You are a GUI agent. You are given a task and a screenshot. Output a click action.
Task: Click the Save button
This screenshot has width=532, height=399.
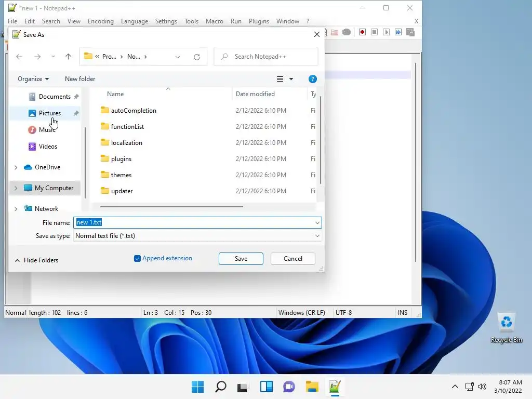coord(241,259)
